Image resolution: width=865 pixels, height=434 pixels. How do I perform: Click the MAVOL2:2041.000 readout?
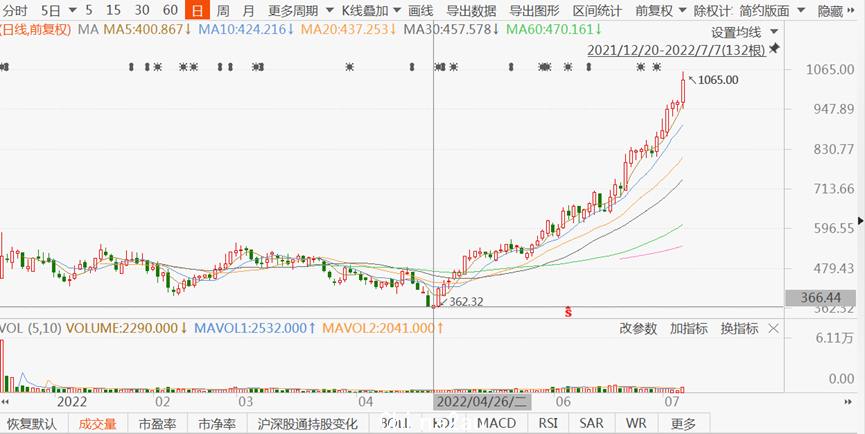pos(384,328)
